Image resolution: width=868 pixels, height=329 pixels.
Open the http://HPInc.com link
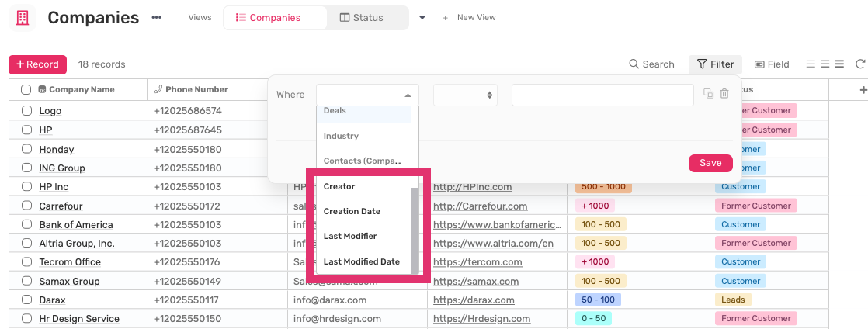coord(472,187)
